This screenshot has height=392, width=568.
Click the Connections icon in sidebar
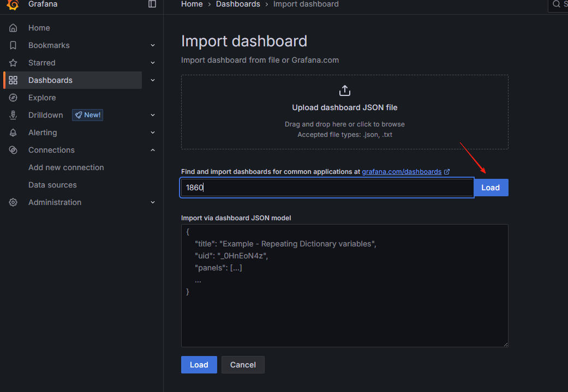point(13,150)
